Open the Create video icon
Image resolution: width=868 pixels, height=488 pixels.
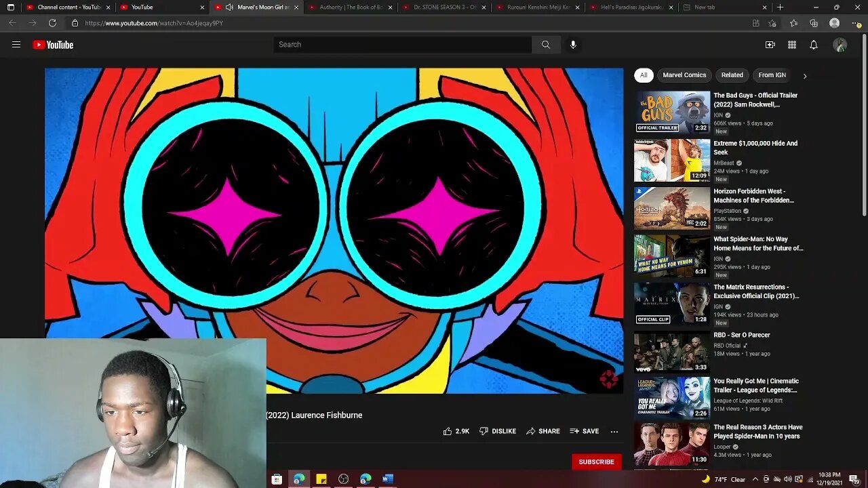tap(770, 45)
